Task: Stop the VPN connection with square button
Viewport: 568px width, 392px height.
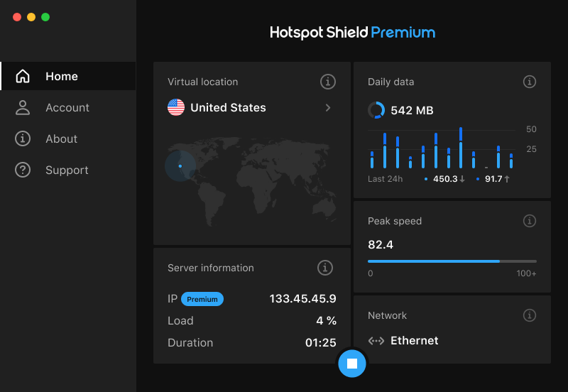Action: click(x=352, y=364)
